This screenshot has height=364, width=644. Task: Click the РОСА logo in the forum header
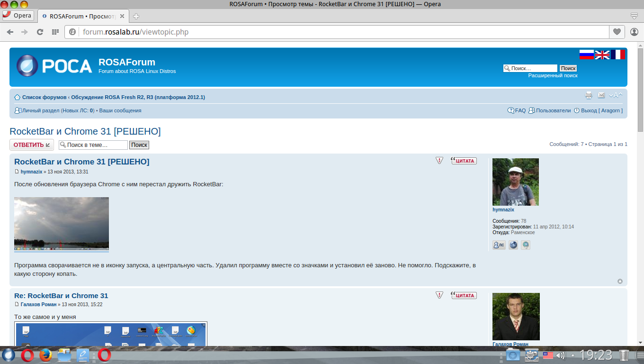(x=54, y=66)
